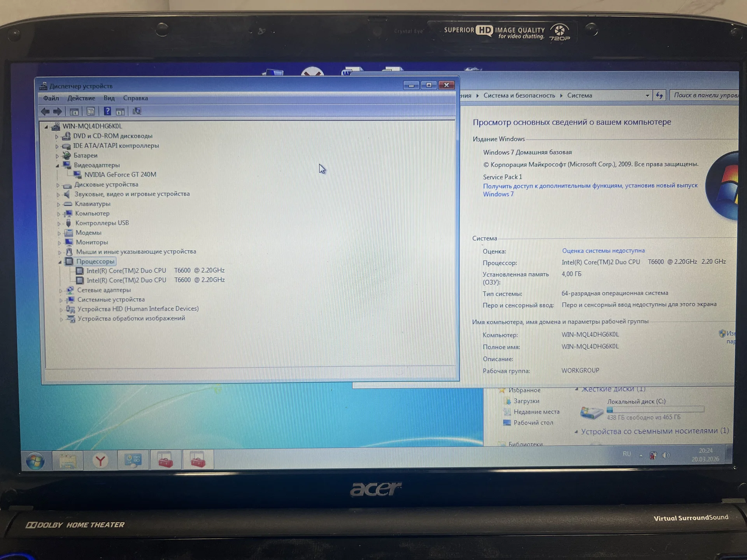
Task: Click the USB controllers category icon
Action: (x=68, y=223)
